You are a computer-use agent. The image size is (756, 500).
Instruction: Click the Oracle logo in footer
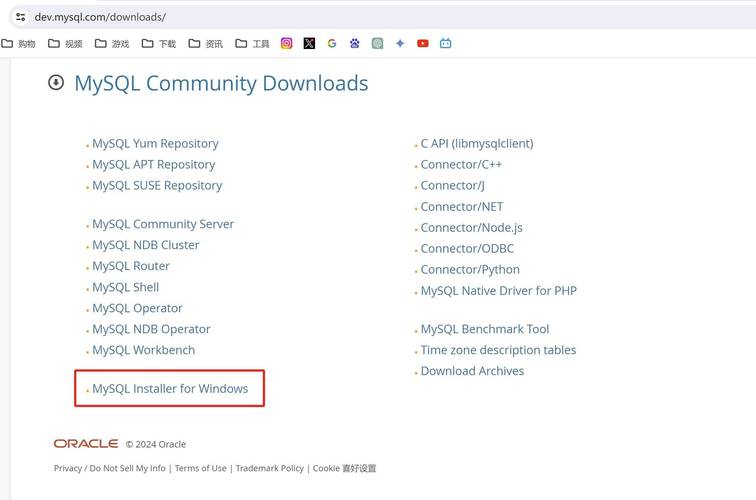[x=86, y=444]
